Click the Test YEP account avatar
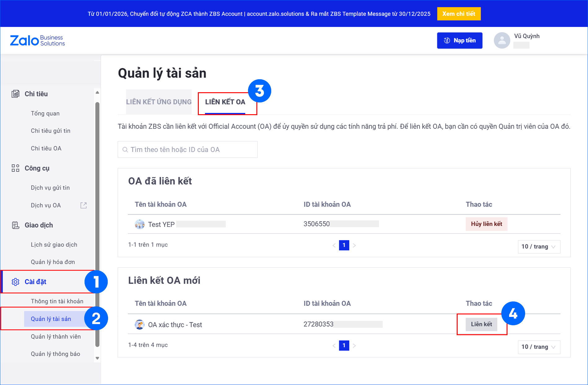 140,224
